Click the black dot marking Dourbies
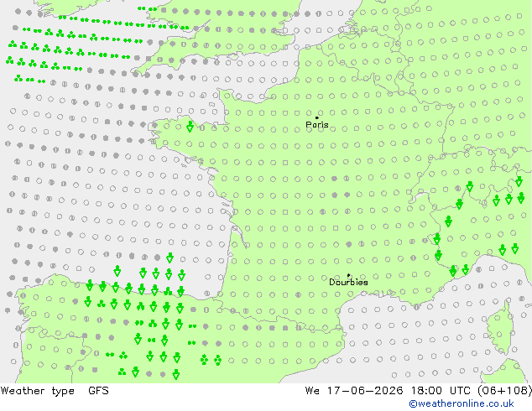Screen dimensions: 532x411 click(x=348, y=275)
